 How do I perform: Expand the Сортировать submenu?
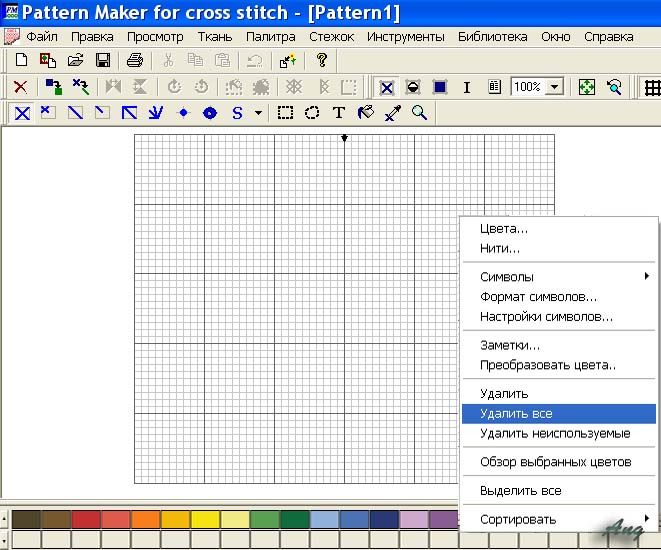click(559, 519)
